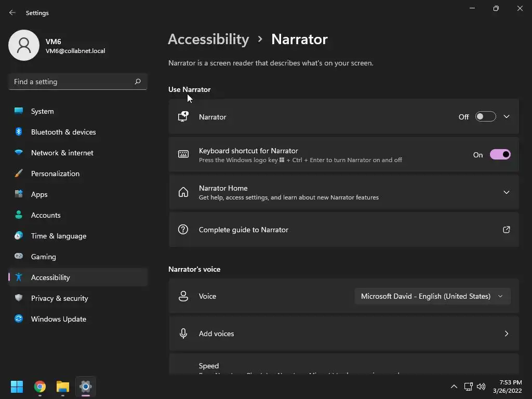Image resolution: width=532 pixels, height=399 pixels.
Task: Expand the Narrator options chevron
Action: [x=507, y=117]
